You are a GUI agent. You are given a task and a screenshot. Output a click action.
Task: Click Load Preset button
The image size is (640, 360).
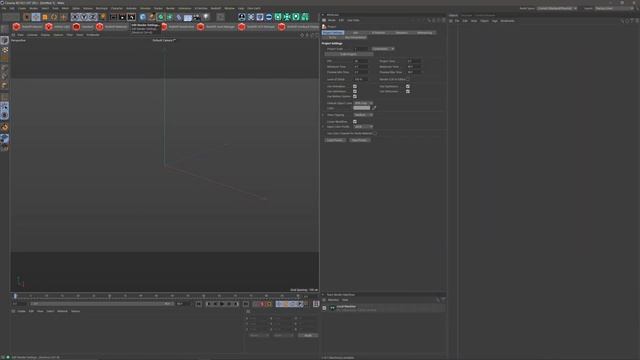pyautogui.click(x=335, y=140)
